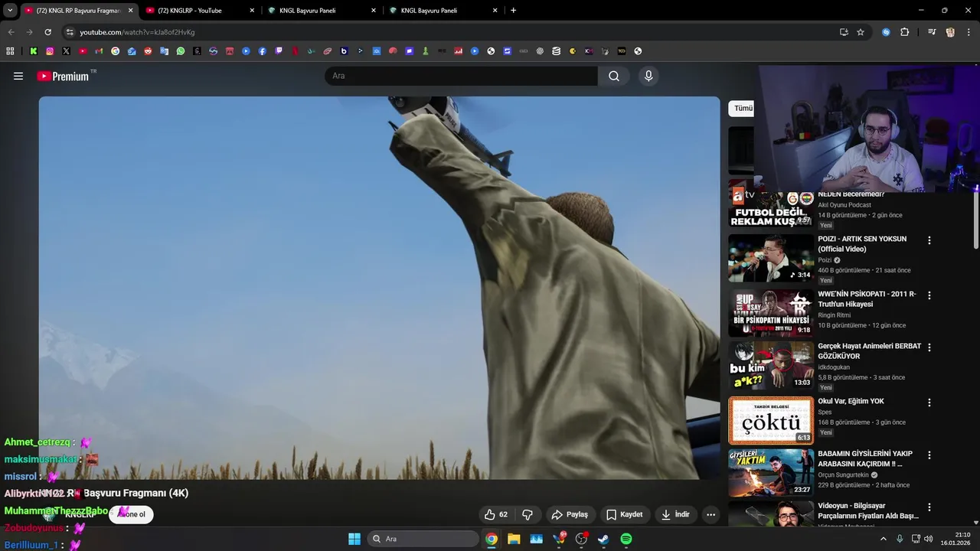The width and height of the screenshot is (980, 551).
Task: Start voice search with the microphone
Action: click(x=648, y=76)
